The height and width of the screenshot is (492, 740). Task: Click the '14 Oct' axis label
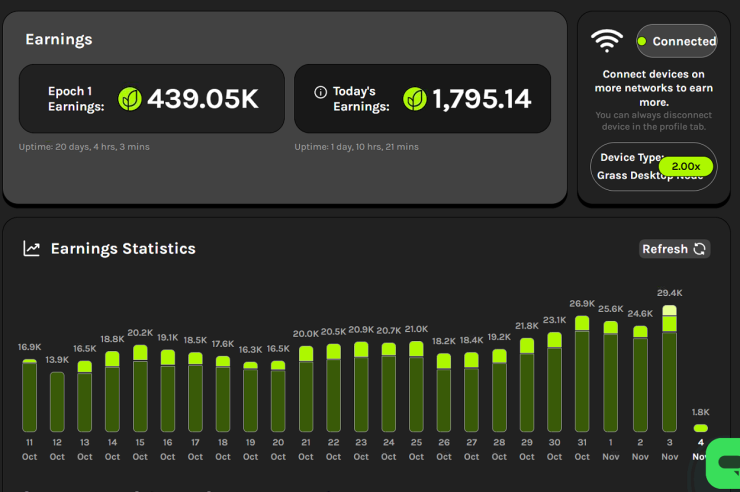[112, 450]
